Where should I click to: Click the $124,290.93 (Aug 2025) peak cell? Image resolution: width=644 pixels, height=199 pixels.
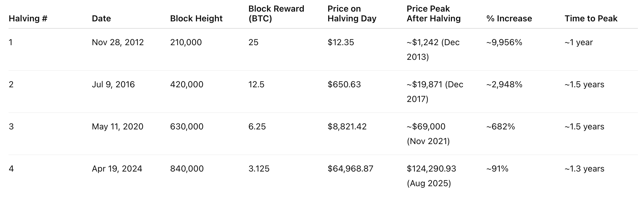click(x=431, y=176)
